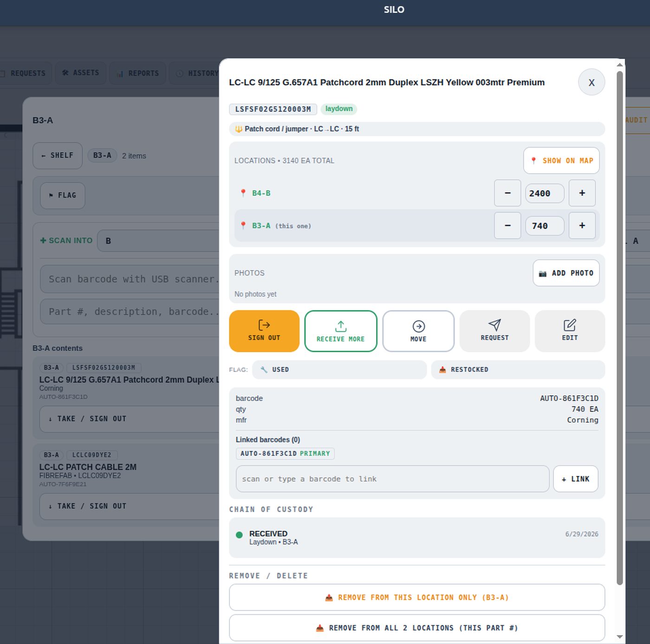Click the B3-A shelf chip beside 2 items
650x644 pixels.
pyautogui.click(x=102, y=156)
